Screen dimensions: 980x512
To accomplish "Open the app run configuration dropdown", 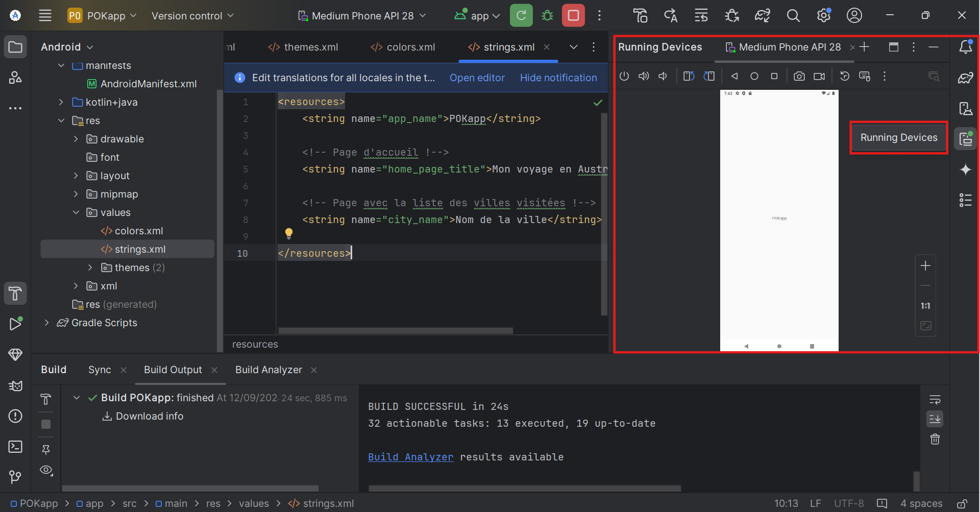I will (x=477, y=16).
